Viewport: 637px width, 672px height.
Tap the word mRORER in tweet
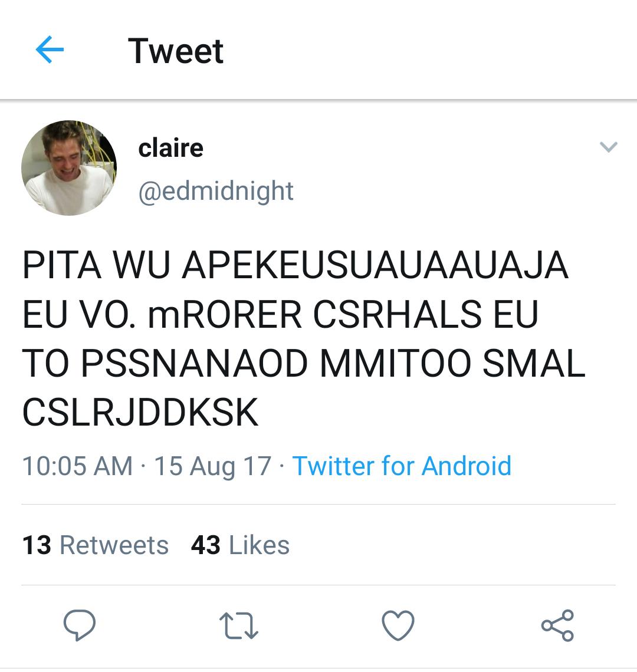[x=225, y=314]
